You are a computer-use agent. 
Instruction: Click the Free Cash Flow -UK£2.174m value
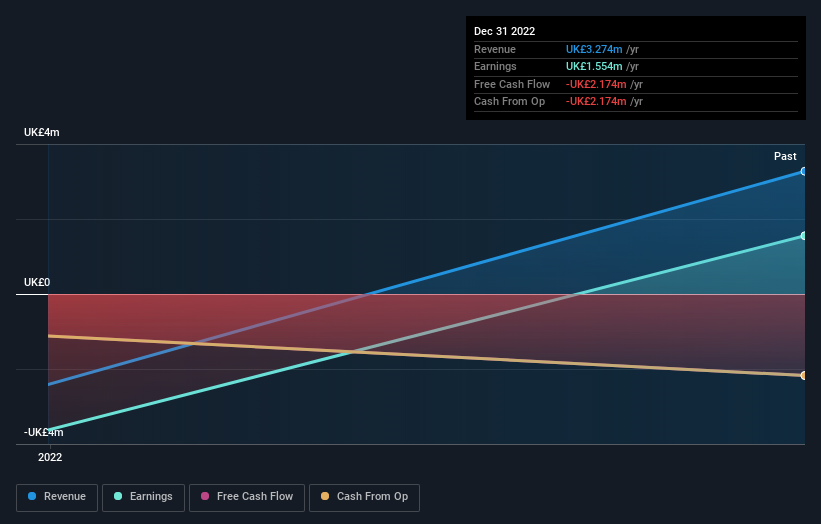pos(596,84)
